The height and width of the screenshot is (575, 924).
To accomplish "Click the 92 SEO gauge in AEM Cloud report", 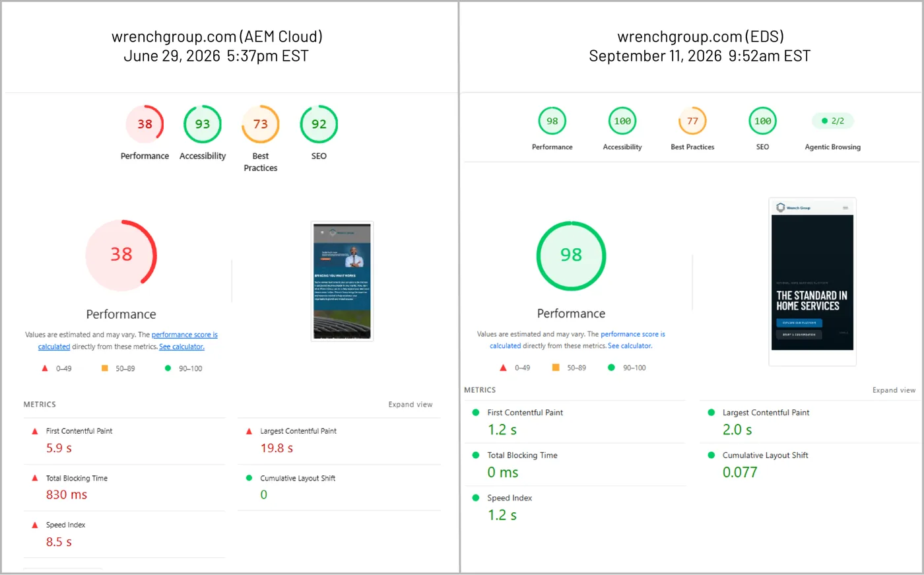I will coord(319,124).
